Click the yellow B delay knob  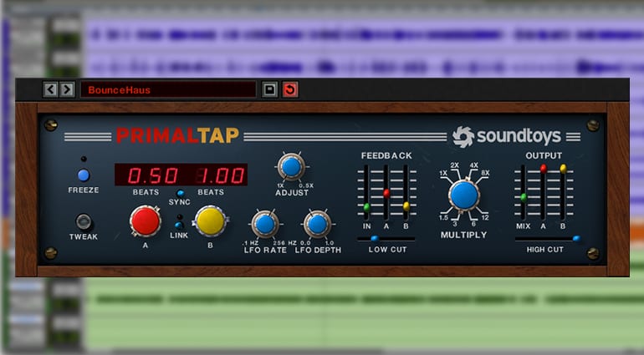pos(210,221)
